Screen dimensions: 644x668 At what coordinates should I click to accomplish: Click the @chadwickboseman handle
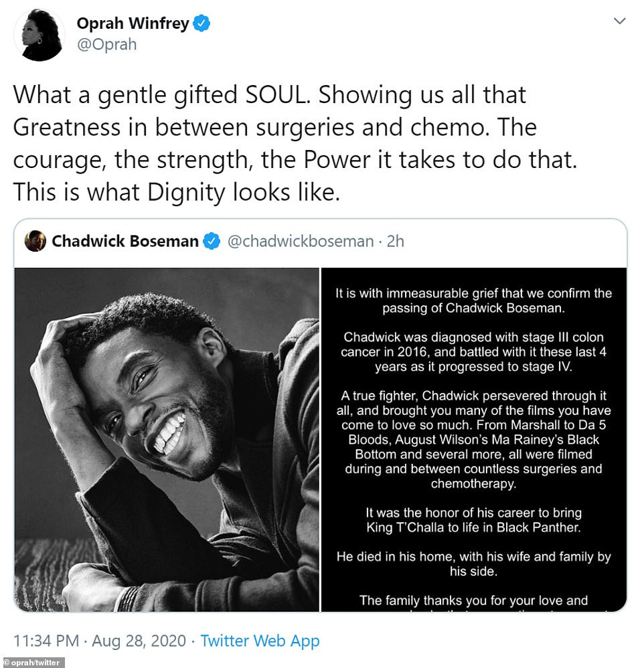301,242
